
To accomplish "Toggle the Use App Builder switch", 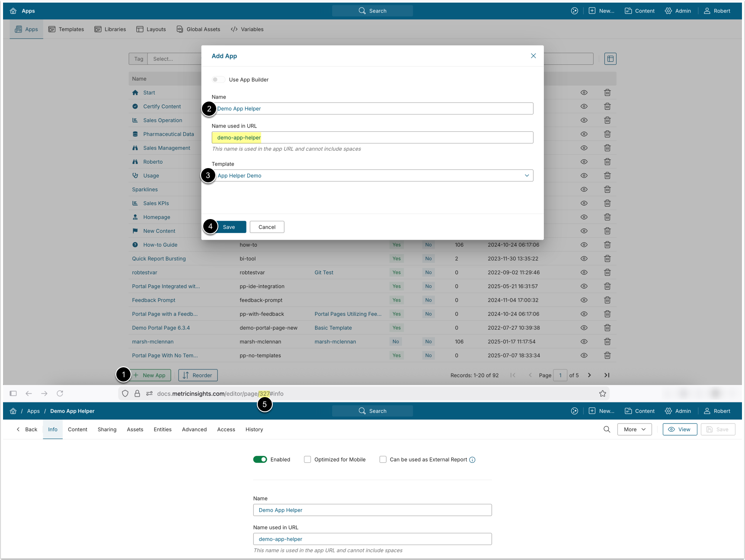I will click(218, 80).
